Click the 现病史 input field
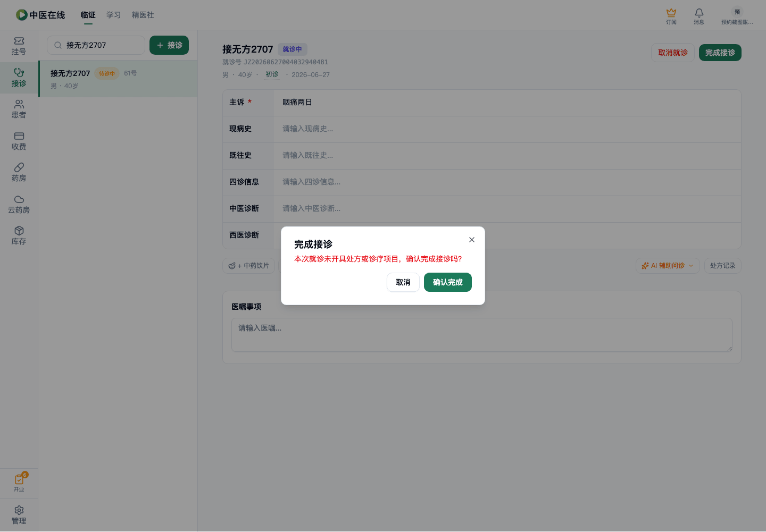The height and width of the screenshot is (532, 766). pyautogui.click(x=508, y=129)
